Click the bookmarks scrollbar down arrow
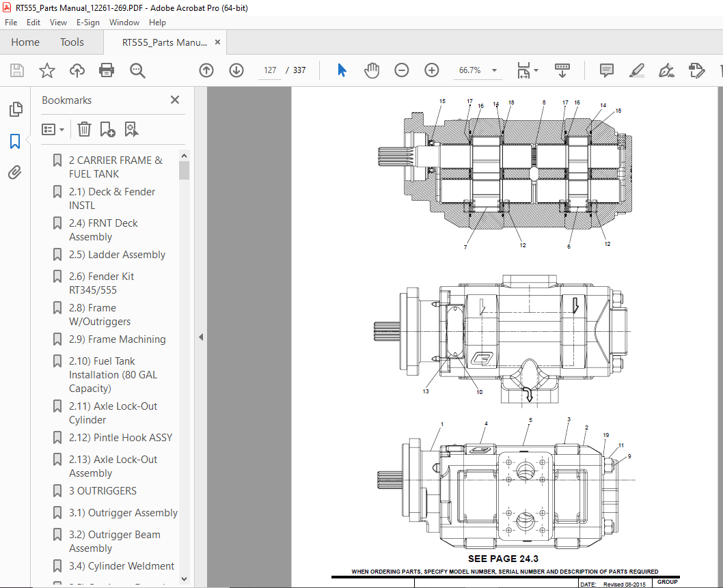Viewport: 723px width, 588px height. [184, 579]
